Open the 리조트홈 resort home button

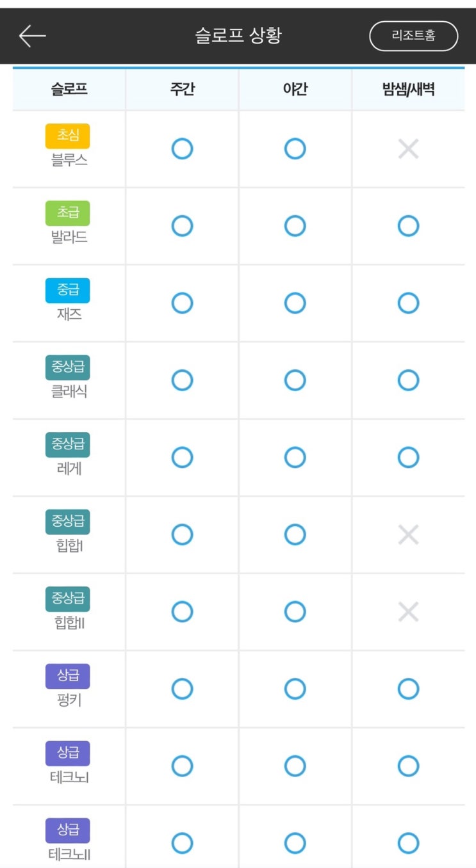point(413,36)
